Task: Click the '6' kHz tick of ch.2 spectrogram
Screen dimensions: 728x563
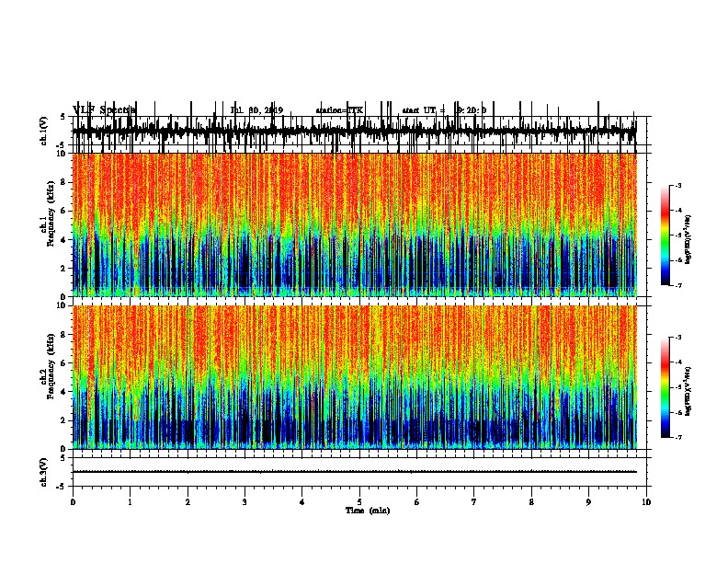Action: click(63, 362)
